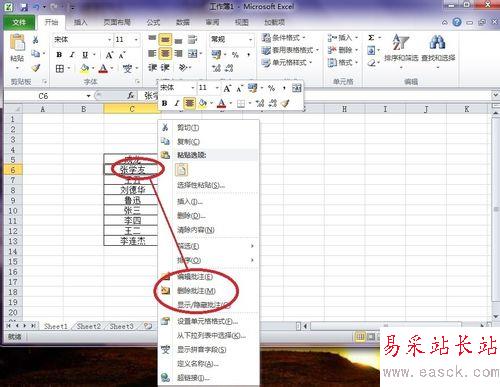Open 条件格式 conditional formatting
500x387 pixels.
(283, 38)
